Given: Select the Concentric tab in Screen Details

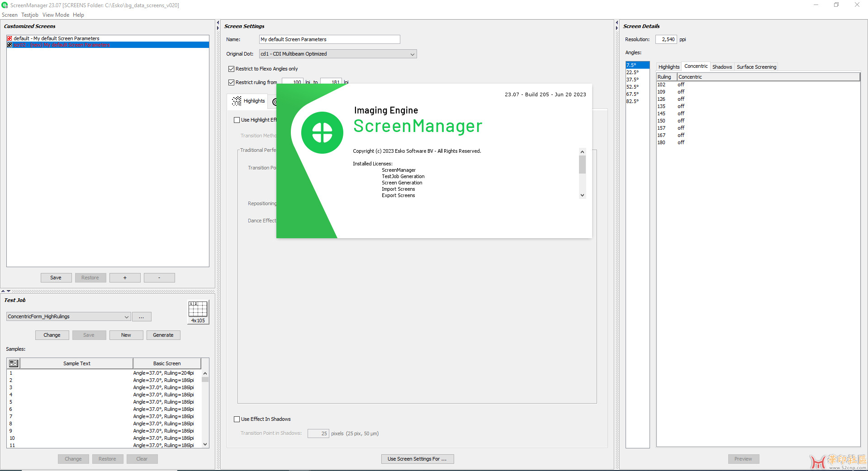Looking at the screenshot, I should point(696,66).
